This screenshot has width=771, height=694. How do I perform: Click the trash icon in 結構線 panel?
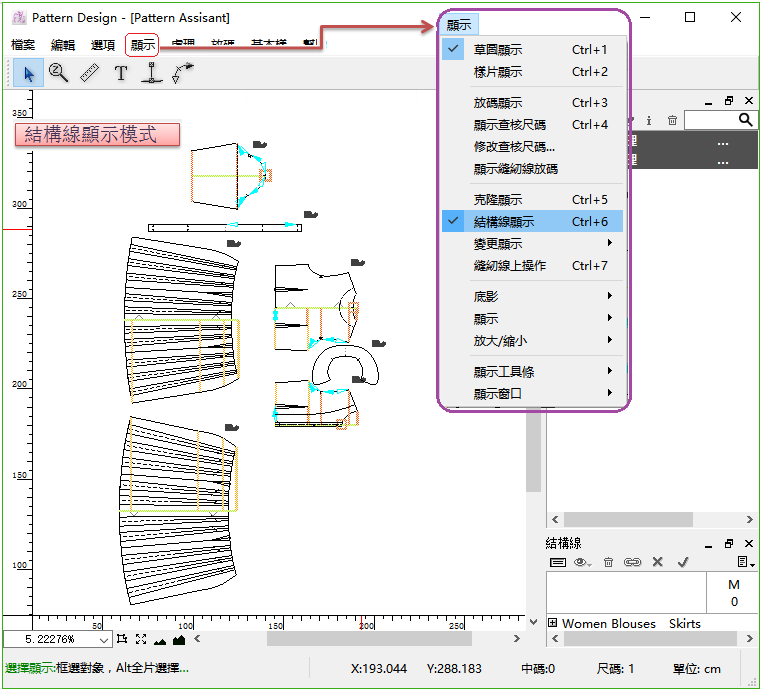pyautogui.click(x=608, y=563)
